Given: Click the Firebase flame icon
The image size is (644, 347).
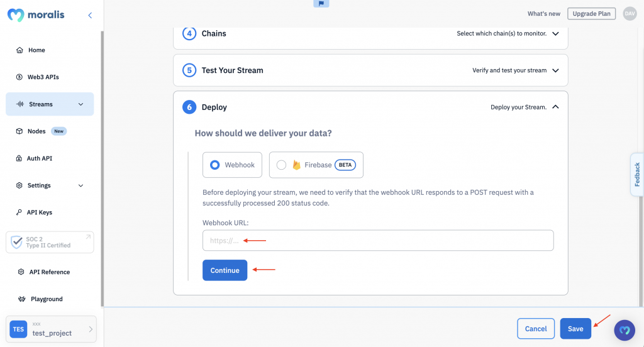Looking at the screenshot, I should (x=296, y=165).
